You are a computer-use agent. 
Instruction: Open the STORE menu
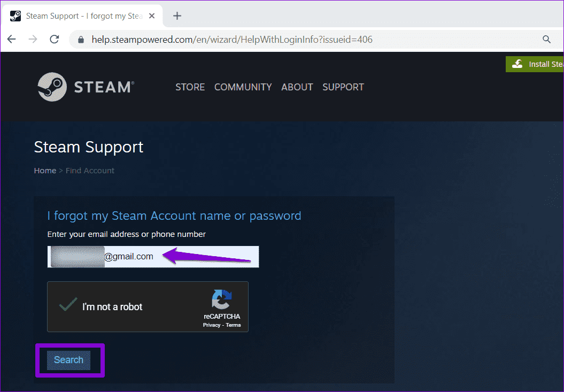pyautogui.click(x=190, y=87)
